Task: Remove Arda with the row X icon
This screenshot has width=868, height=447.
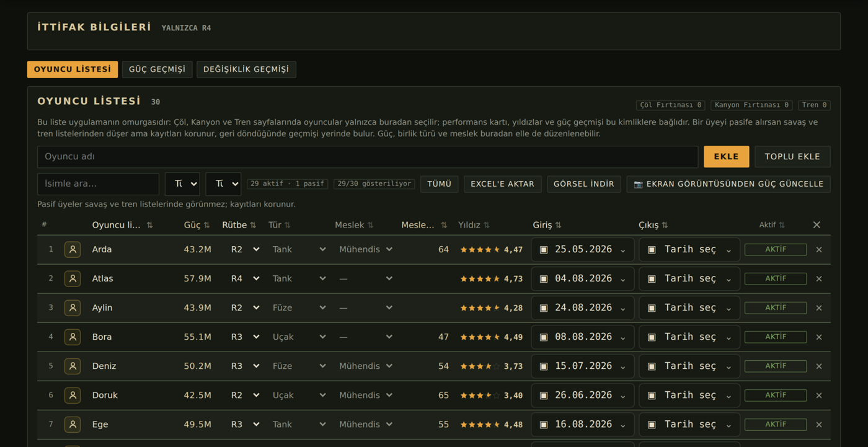Action: tap(819, 249)
